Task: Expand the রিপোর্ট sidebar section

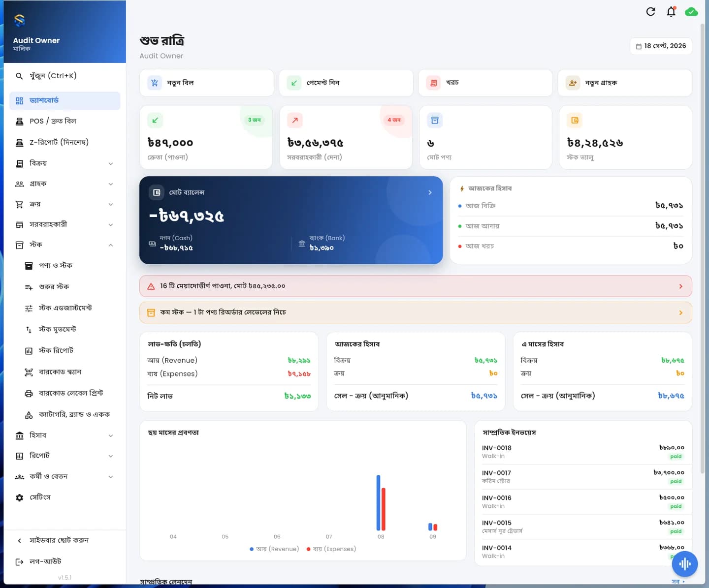Action: pyautogui.click(x=64, y=456)
